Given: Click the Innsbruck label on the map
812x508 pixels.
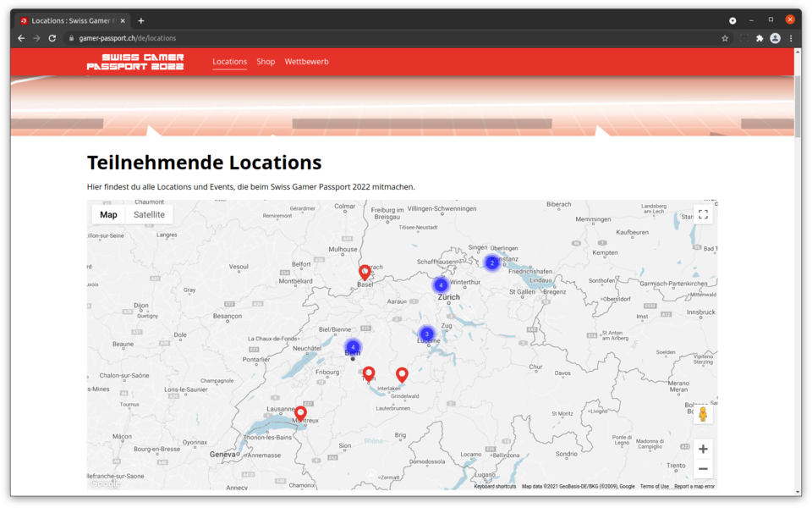Looking at the screenshot, I should 700,312.
